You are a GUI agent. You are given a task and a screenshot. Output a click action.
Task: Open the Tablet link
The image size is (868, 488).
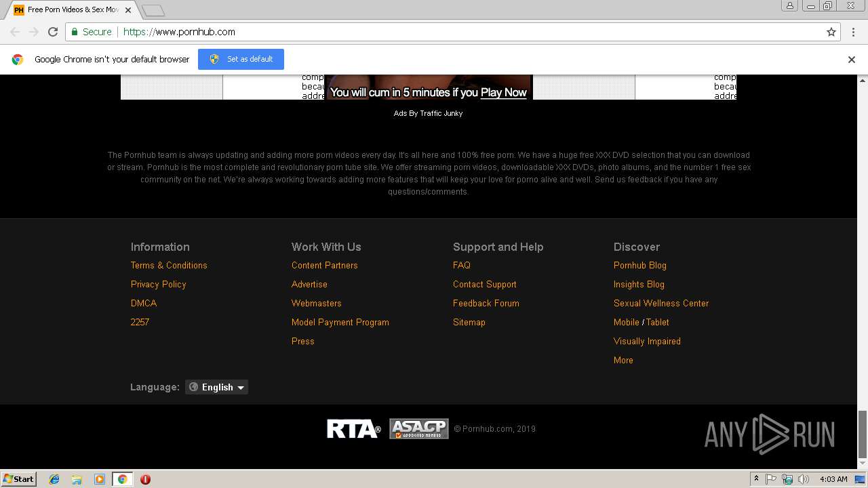coord(658,322)
